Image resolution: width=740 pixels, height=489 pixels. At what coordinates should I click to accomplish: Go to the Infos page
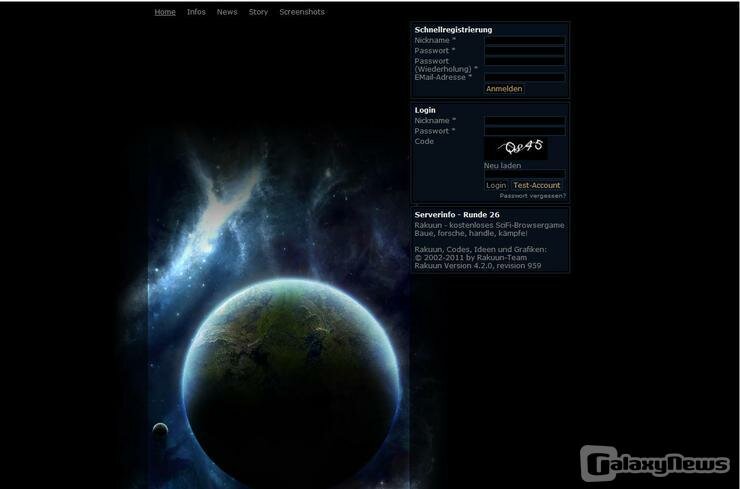[x=196, y=12]
